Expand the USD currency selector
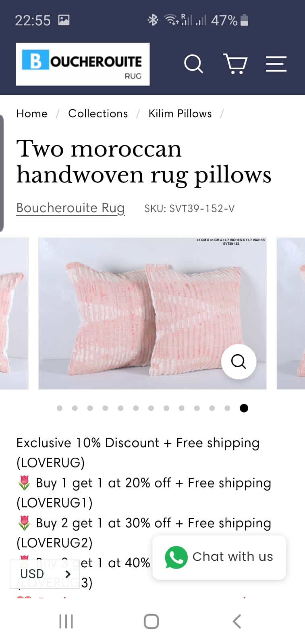Image resolution: width=305 pixels, height=644 pixels. pos(45,574)
